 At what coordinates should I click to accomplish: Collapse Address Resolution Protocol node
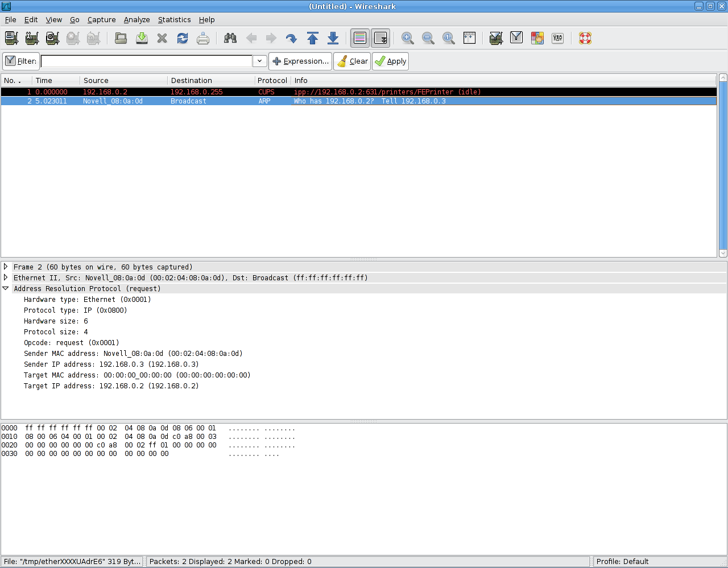[6, 288]
